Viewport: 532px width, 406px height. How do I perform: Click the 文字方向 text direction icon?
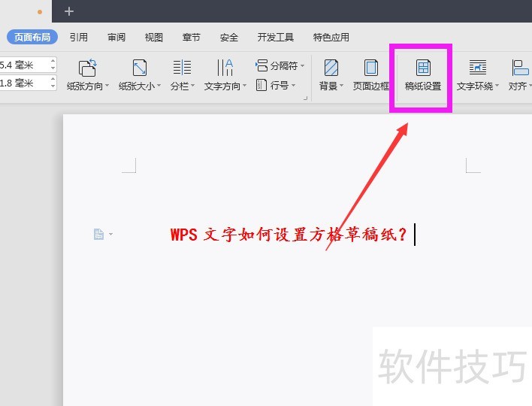pyautogui.click(x=225, y=67)
